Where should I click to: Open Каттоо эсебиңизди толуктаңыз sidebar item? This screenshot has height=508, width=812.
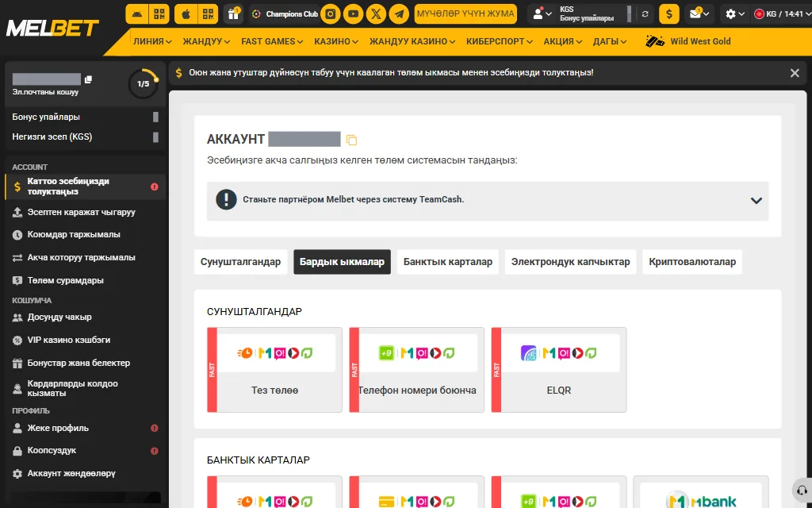click(x=85, y=187)
